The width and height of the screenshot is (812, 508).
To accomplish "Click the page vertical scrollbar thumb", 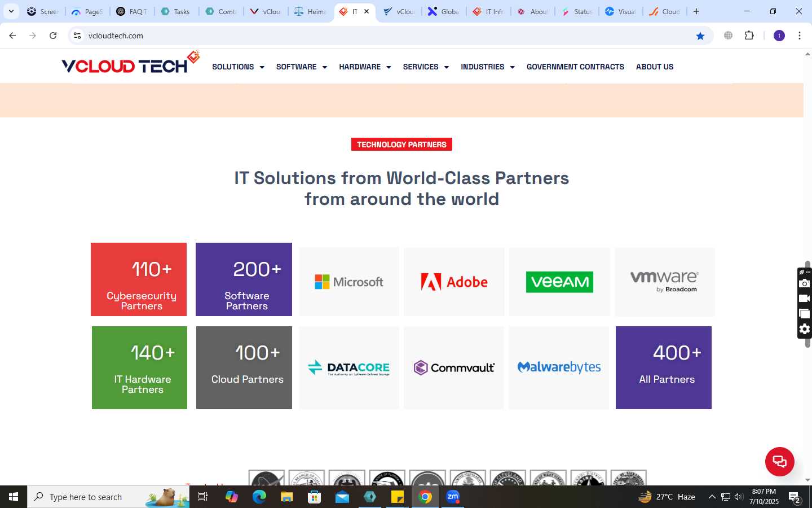I will tap(807, 304).
